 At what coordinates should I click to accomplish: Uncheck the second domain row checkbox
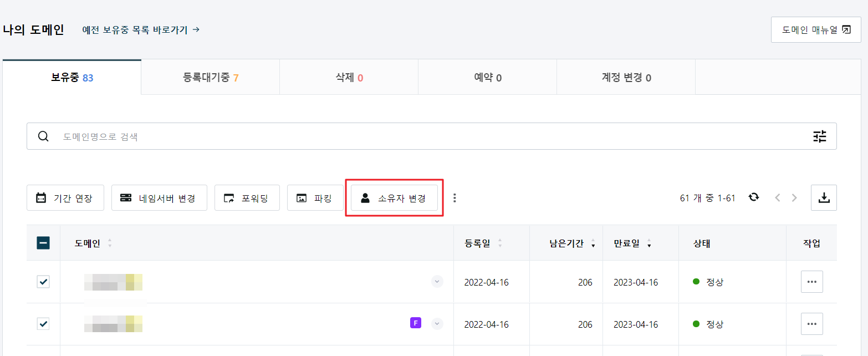pos(43,324)
